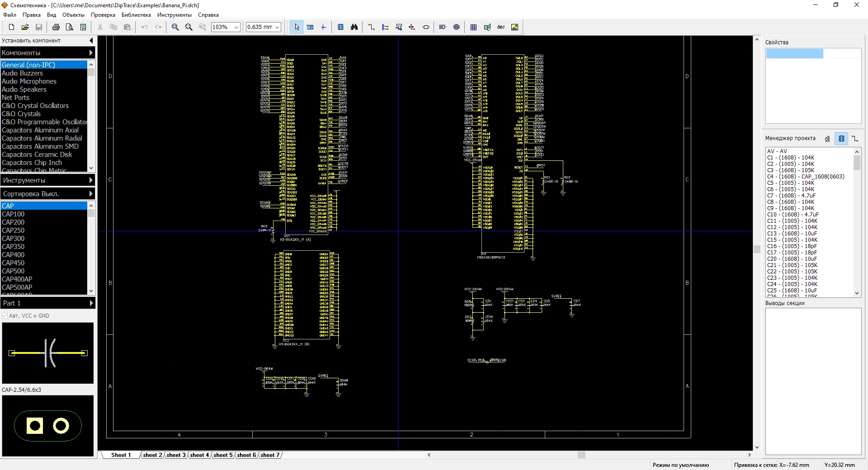Click the round chip footprint icon

(457, 27)
